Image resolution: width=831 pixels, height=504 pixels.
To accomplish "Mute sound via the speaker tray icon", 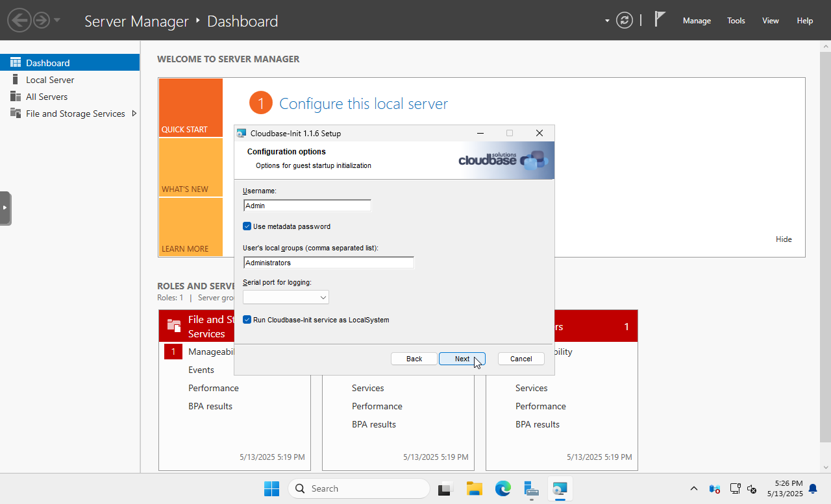I will (752, 488).
